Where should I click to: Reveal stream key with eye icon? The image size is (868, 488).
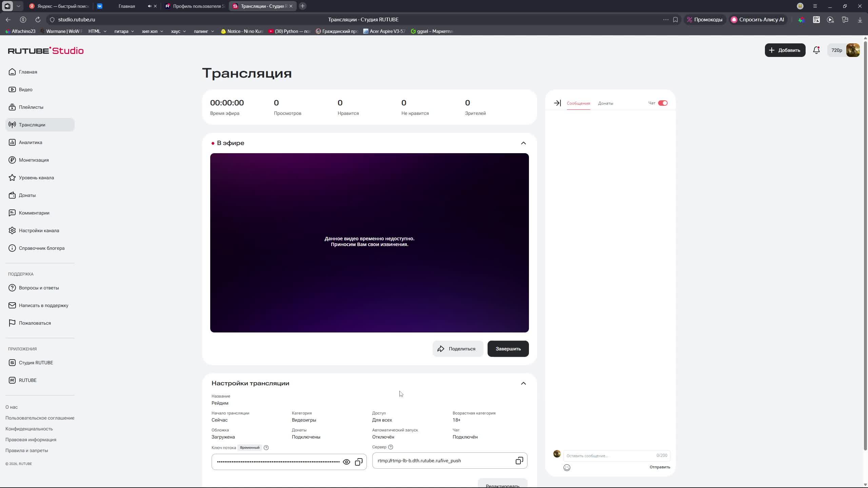pyautogui.click(x=346, y=462)
